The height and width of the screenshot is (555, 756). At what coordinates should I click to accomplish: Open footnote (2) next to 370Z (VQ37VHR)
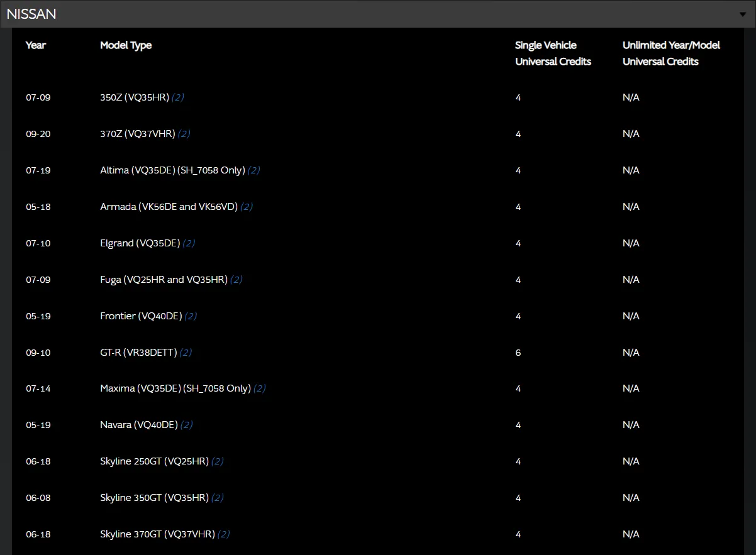tap(184, 134)
